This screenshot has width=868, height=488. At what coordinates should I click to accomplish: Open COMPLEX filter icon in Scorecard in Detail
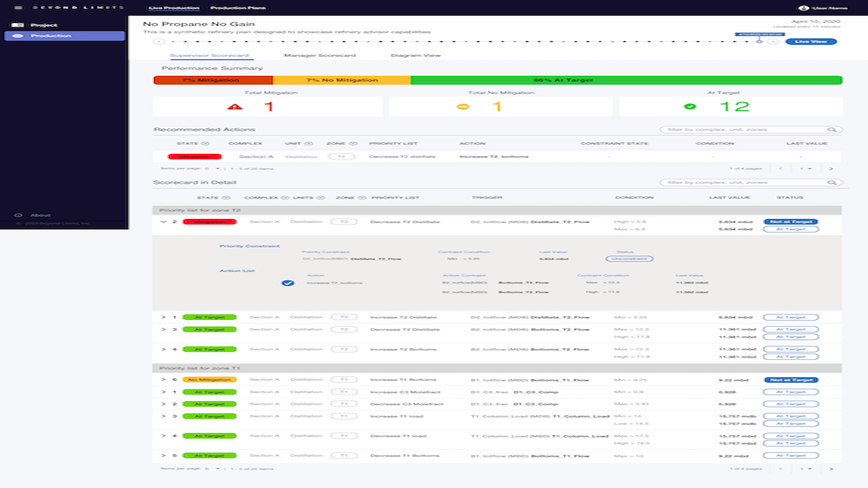point(285,198)
